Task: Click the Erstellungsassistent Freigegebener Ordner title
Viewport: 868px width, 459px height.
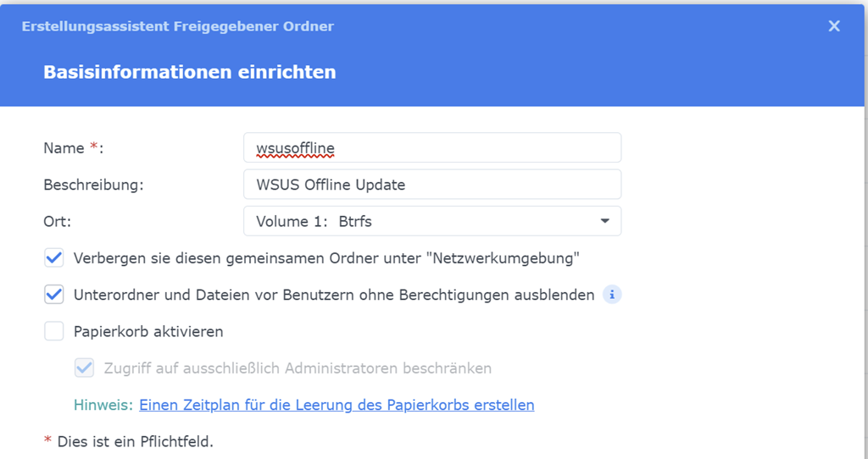Action: pos(178,26)
